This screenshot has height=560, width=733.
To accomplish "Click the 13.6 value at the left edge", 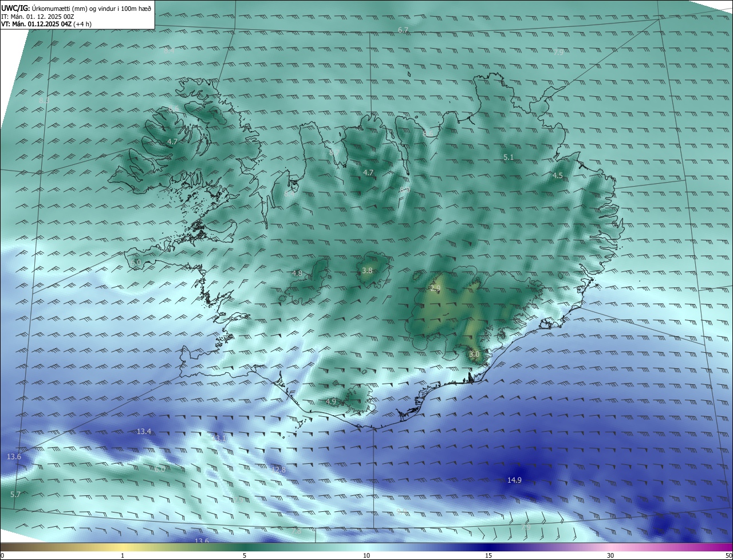I will click(14, 456).
